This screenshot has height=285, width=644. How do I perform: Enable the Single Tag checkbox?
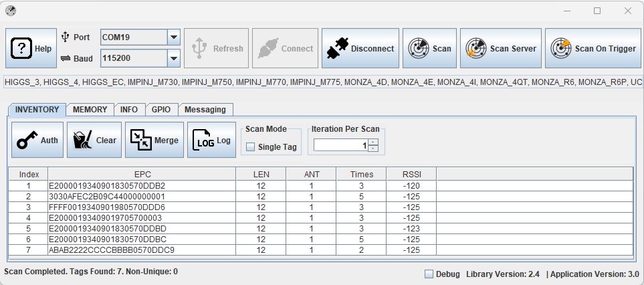pos(251,147)
